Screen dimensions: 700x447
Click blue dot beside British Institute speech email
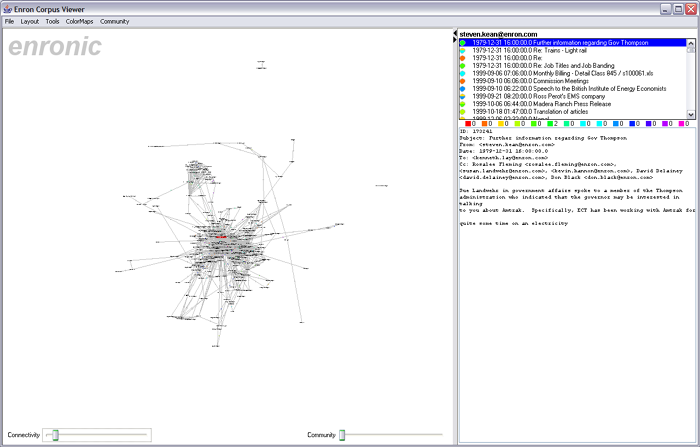click(462, 88)
